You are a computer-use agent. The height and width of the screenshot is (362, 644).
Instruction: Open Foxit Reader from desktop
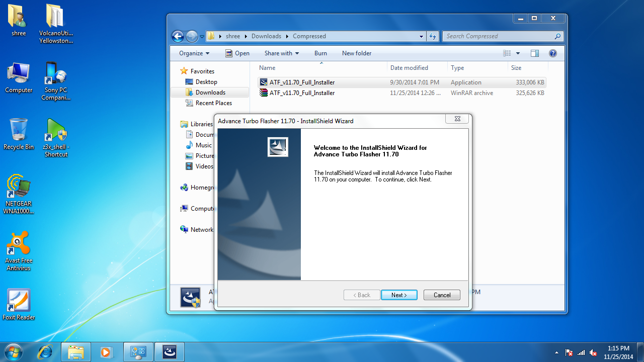(19, 305)
